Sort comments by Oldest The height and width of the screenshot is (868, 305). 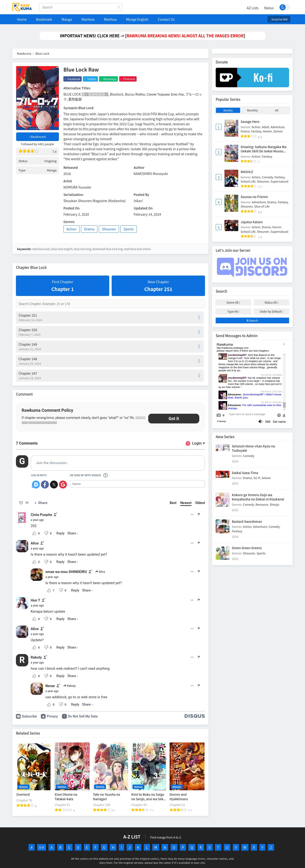tap(200, 503)
